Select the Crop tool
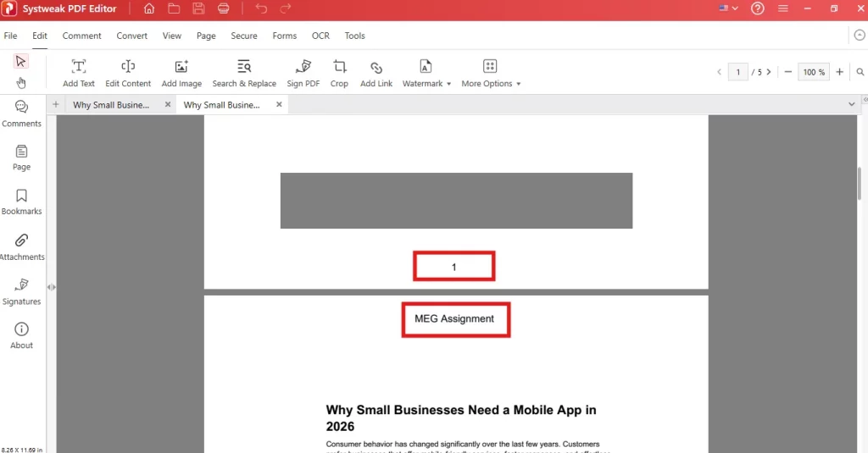Image resolution: width=868 pixels, height=453 pixels. click(x=339, y=74)
